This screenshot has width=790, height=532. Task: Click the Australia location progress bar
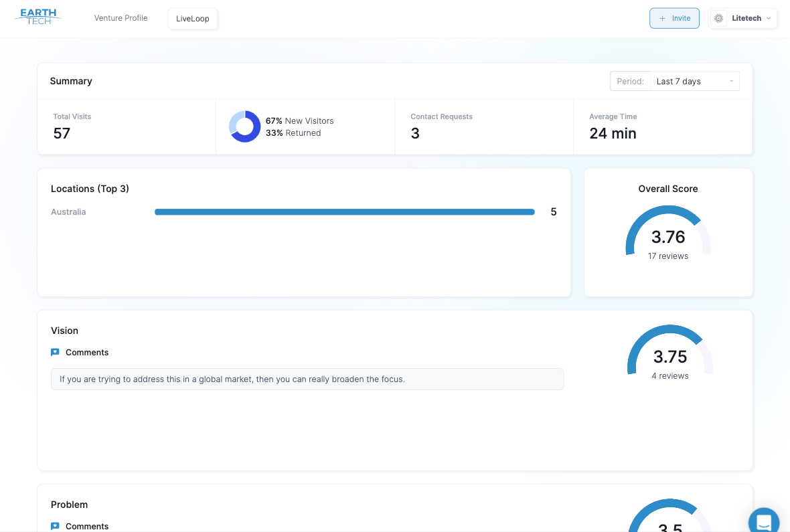344,212
